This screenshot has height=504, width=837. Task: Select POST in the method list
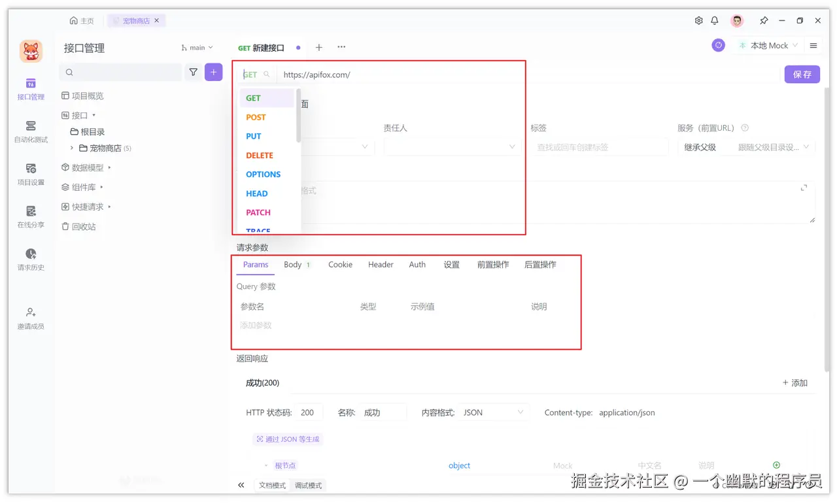click(x=267, y=117)
